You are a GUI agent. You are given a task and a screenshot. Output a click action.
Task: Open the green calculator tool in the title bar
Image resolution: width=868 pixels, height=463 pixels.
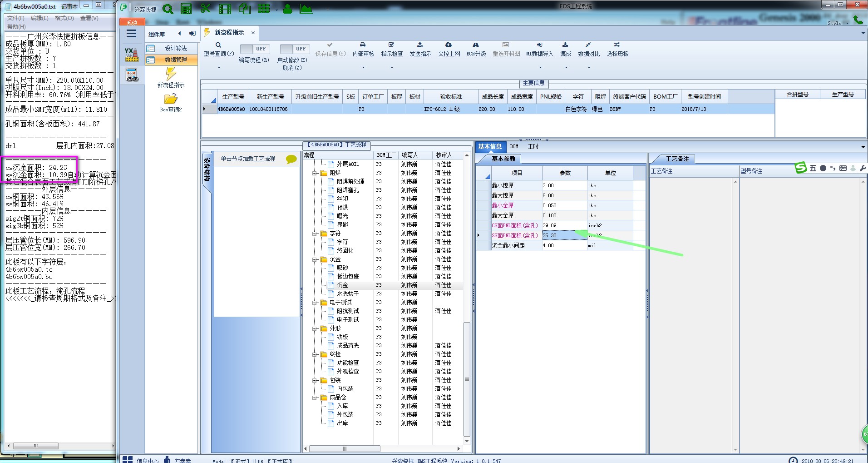pyautogui.click(x=186, y=9)
